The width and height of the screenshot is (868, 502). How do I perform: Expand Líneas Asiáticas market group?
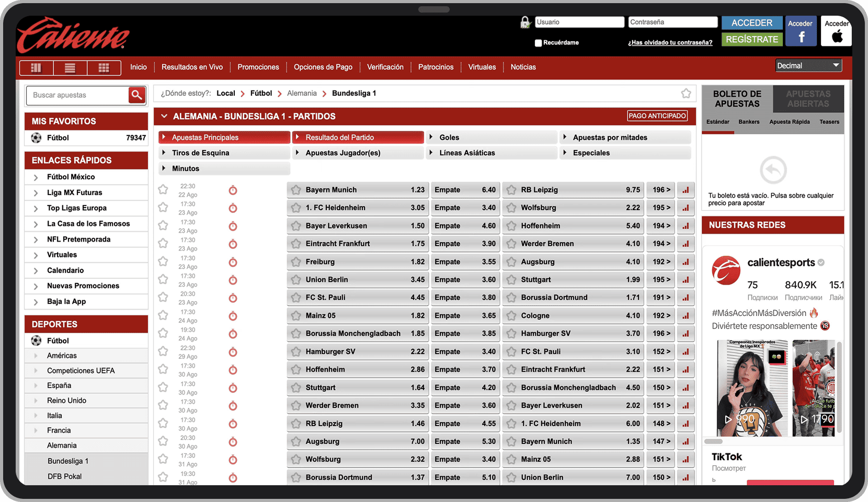(x=492, y=153)
